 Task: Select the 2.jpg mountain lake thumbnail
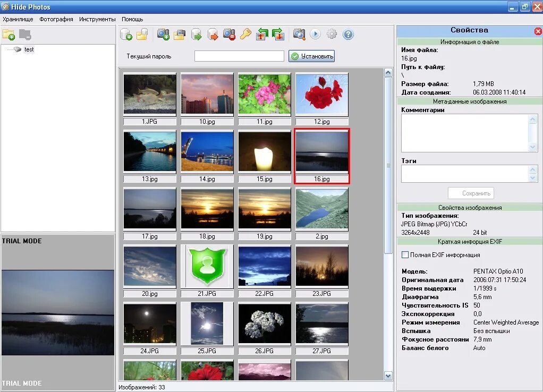click(x=322, y=209)
